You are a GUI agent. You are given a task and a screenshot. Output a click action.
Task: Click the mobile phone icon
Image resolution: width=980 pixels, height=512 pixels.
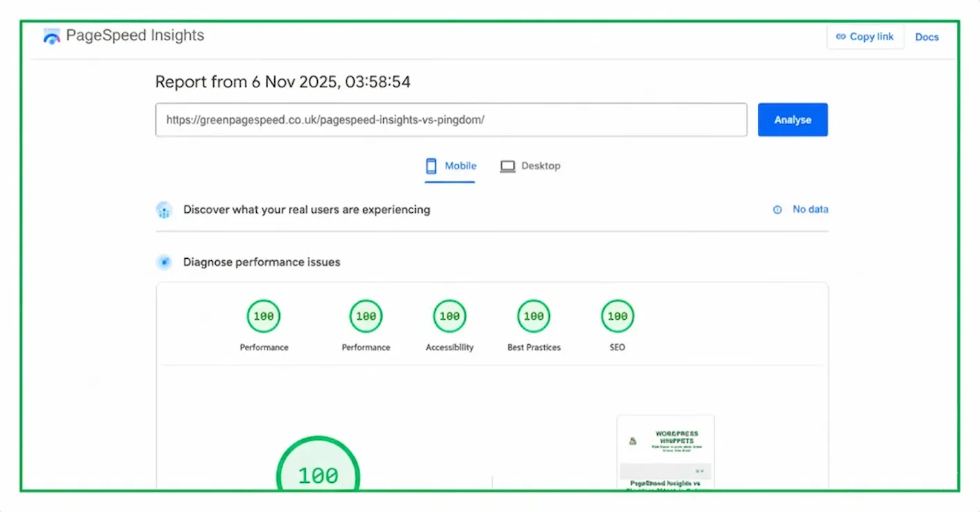pyautogui.click(x=431, y=166)
